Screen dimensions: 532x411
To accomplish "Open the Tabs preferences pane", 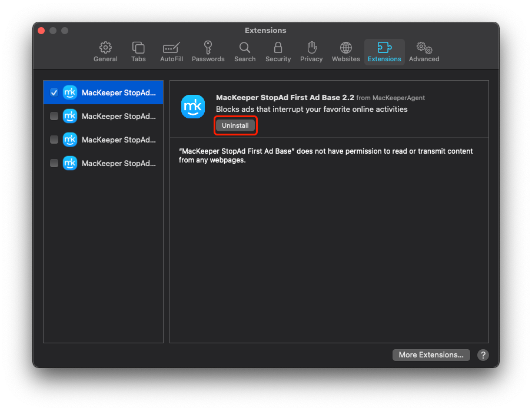I will tap(138, 52).
